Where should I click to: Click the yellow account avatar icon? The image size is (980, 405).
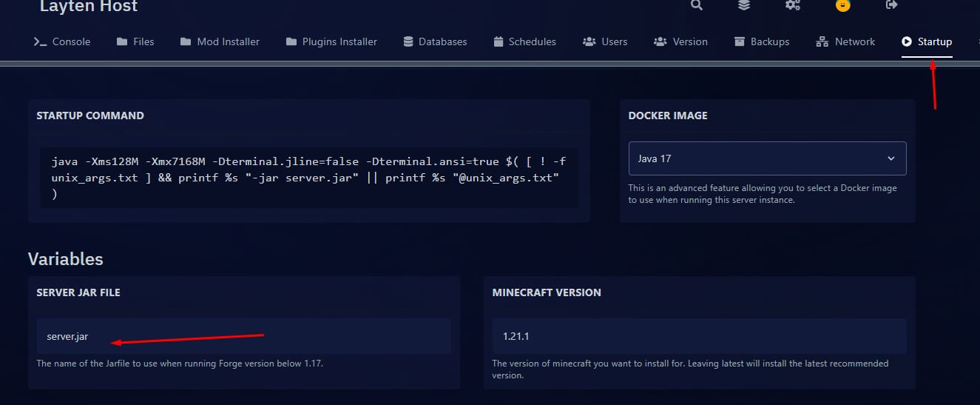842,5
